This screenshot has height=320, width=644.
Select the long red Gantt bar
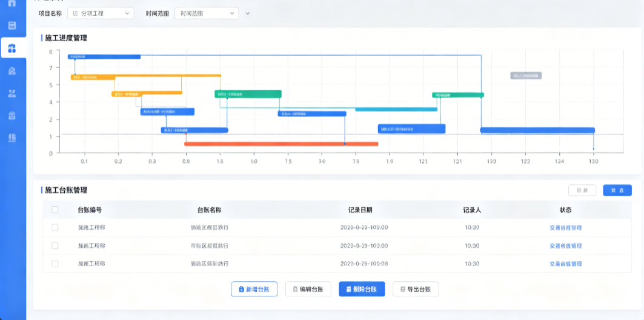point(281,144)
